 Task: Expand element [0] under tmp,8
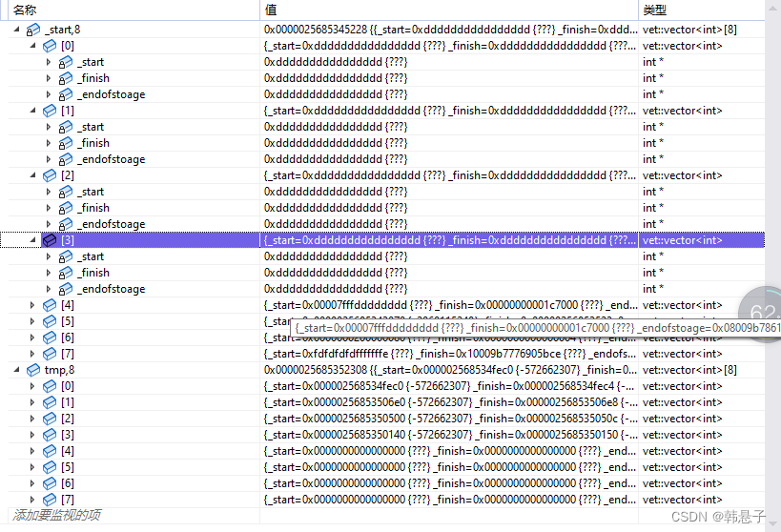(32, 386)
